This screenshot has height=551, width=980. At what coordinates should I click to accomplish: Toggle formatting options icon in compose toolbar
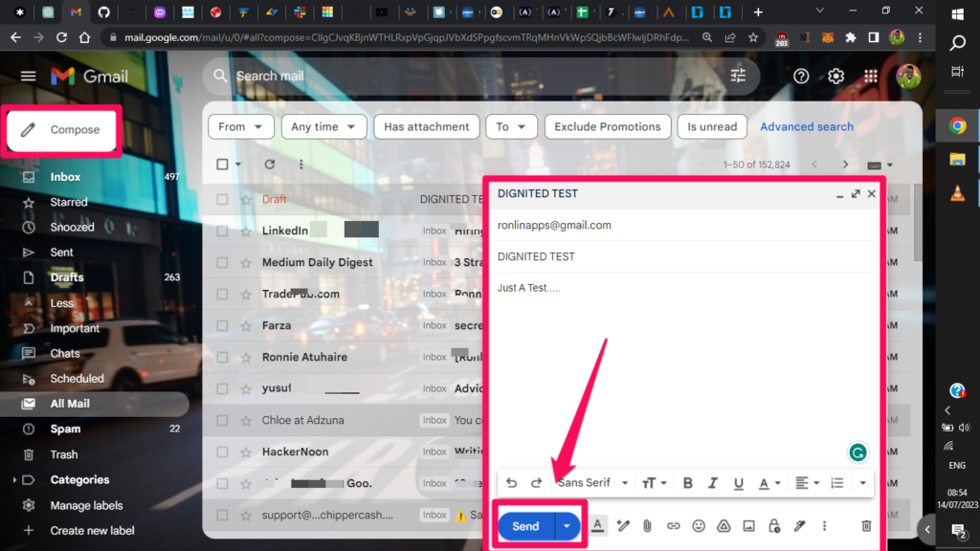coord(597,526)
